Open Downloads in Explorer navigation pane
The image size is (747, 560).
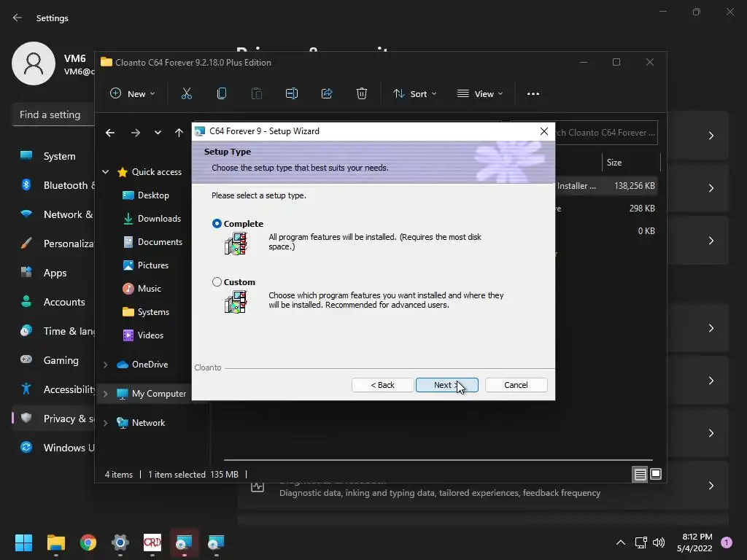pyautogui.click(x=152, y=219)
